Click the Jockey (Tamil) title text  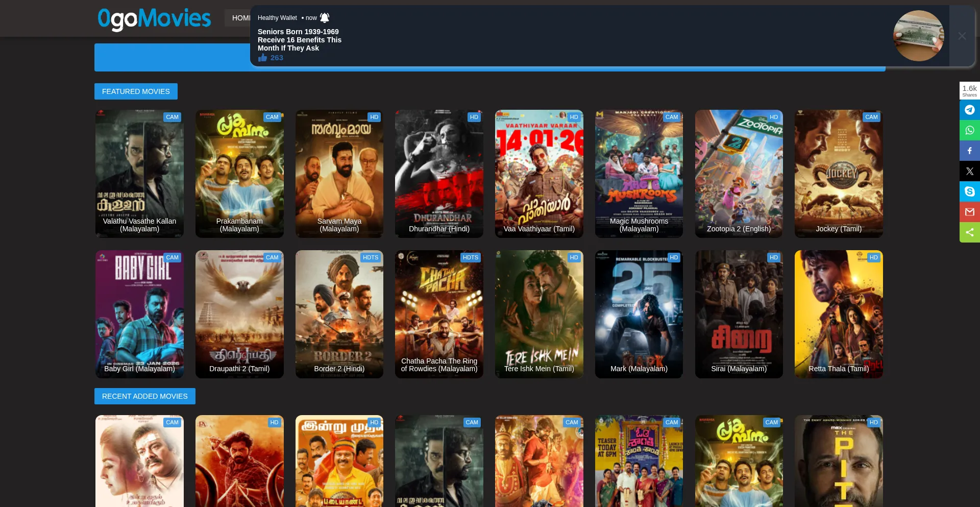[x=839, y=229]
